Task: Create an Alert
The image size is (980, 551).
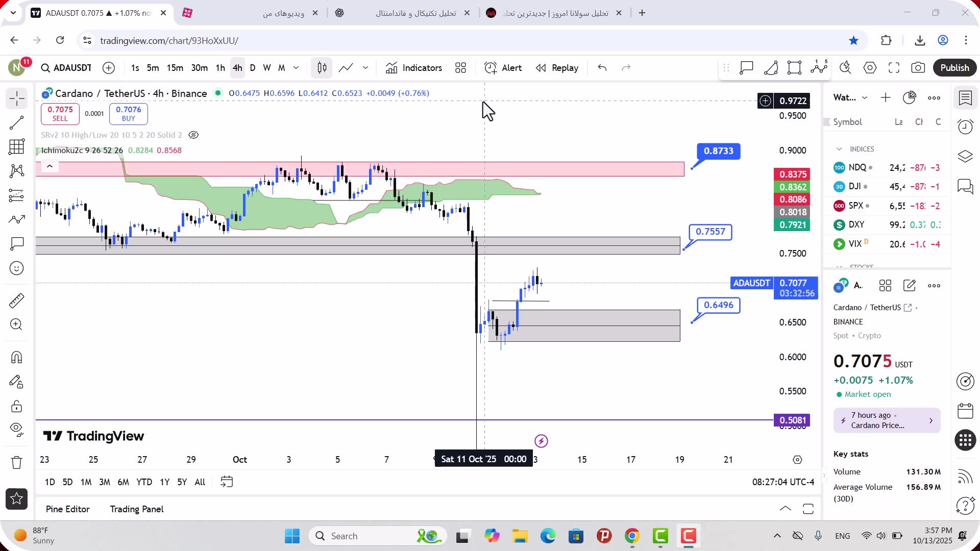Action: [503, 68]
